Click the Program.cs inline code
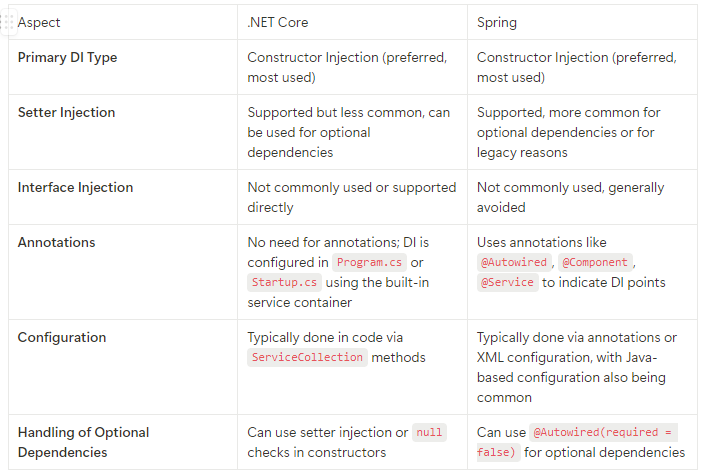The height and width of the screenshot is (475, 704). (x=370, y=262)
